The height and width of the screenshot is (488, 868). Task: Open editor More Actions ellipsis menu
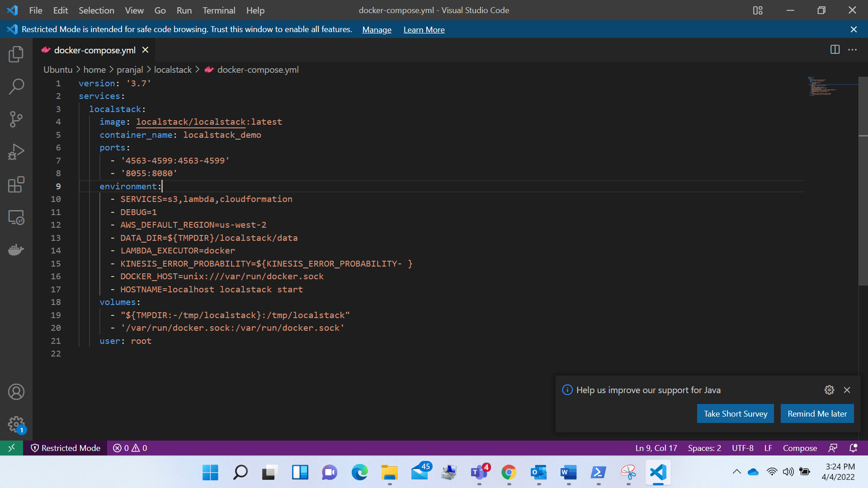(852, 50)
